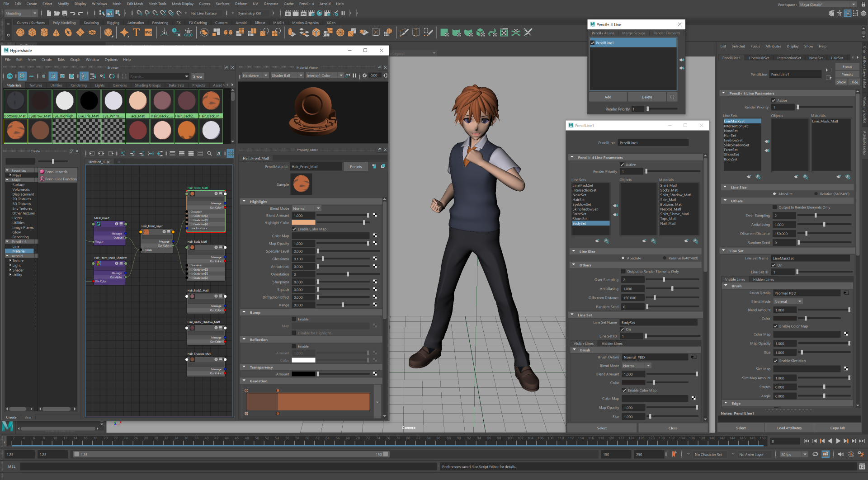This screenshot has height=480, width=868.
Task: Open the Merge Groups tab in Pencil+ 4 Line
Action: coord(633,33)
